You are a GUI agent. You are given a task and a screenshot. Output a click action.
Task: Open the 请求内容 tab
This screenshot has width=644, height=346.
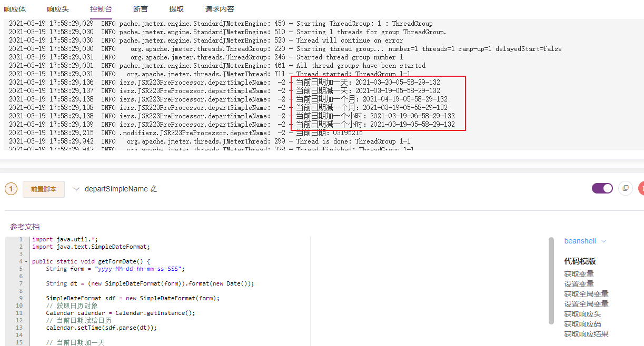[220, 9]
